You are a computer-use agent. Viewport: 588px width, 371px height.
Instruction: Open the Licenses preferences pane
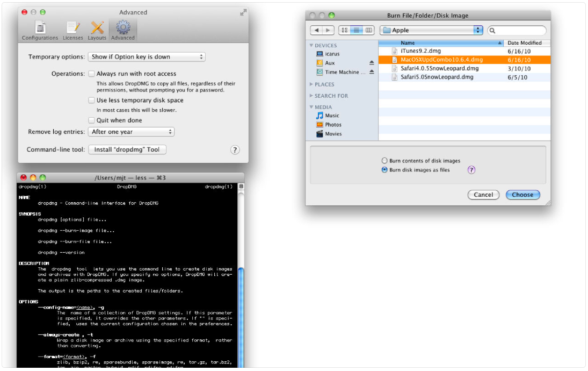pos(72,31)
